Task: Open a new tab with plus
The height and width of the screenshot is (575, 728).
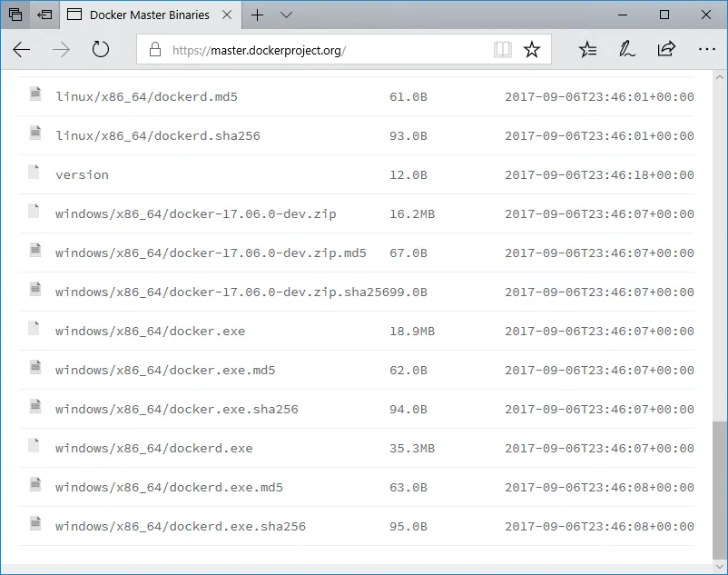Action: 258,15
